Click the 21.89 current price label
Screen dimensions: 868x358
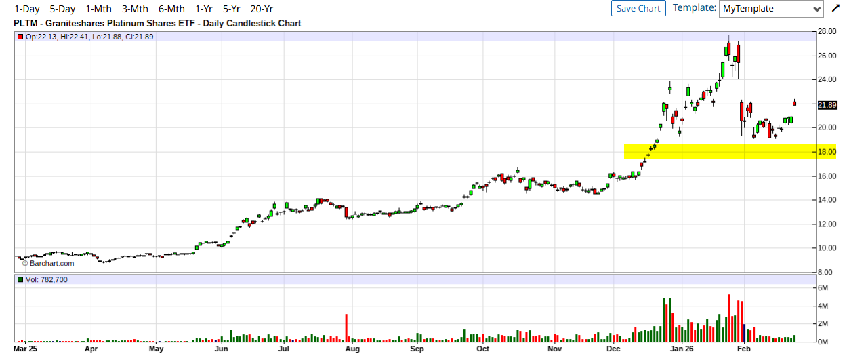[827, 105]
